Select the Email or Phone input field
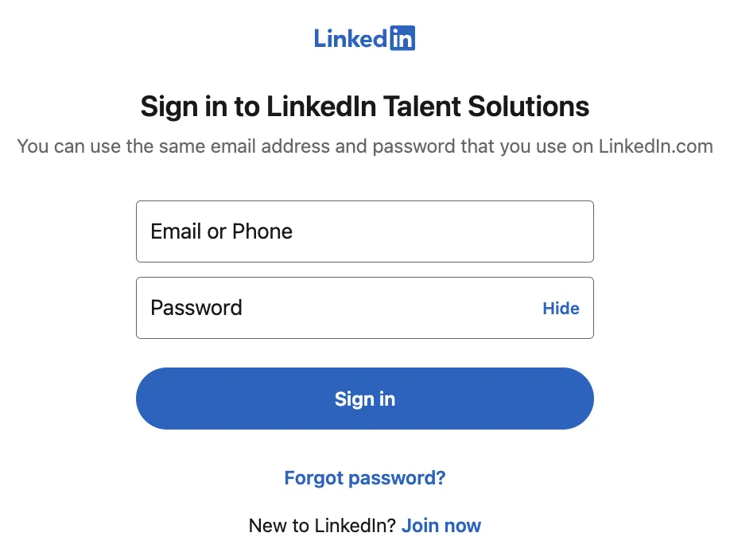 click(364, 231)
